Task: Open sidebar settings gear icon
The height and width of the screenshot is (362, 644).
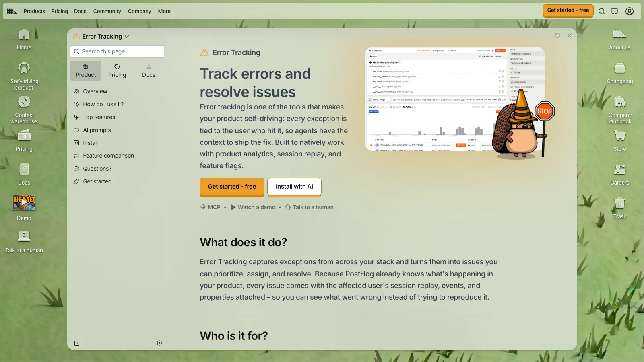Action: 159,343
